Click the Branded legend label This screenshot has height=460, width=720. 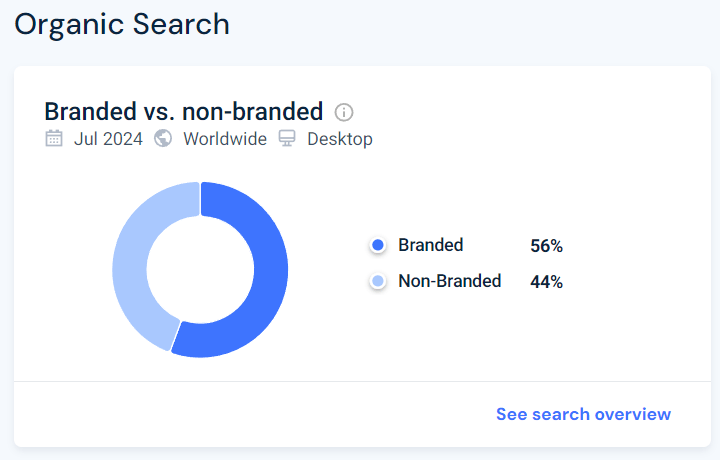430,245
